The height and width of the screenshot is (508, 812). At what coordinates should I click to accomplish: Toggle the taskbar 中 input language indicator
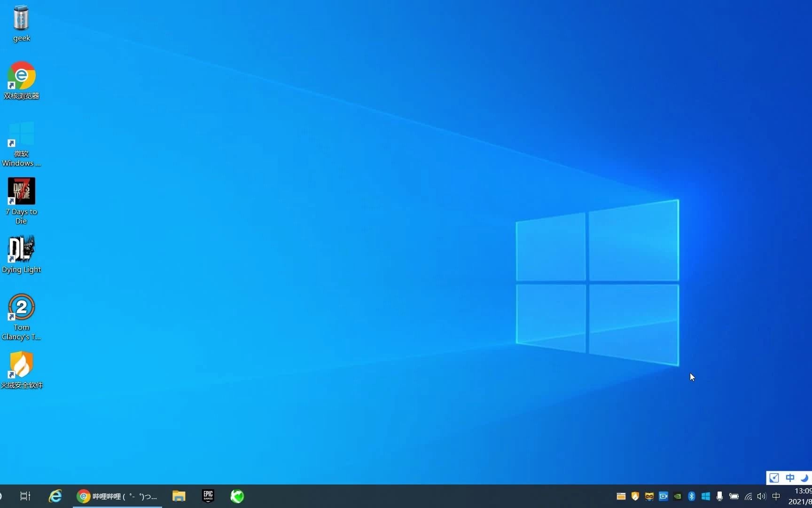pyautogui.click(x=776, y=496)
